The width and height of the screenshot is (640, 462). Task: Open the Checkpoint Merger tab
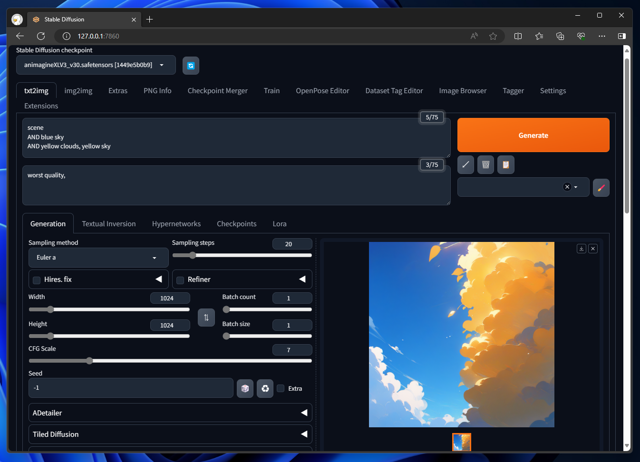click(x=218, y=91)
